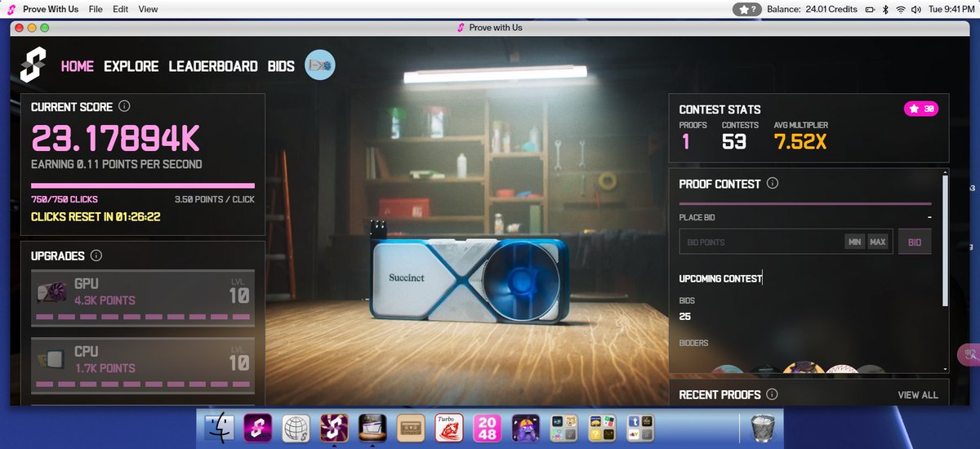Image resolution: width=980 pixels, height=449 pixels.
Task: Open the Edit menu
Action: 121,9
